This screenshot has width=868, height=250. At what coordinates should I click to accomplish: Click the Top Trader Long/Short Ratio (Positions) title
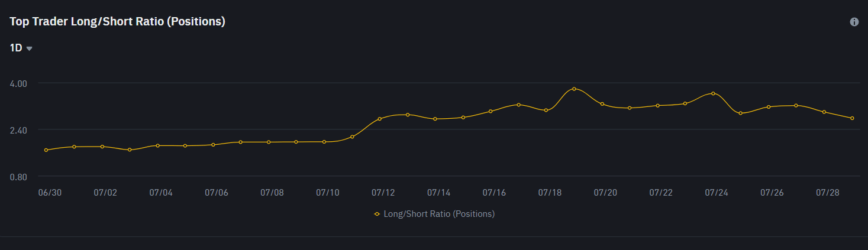[x=118, y=22]
